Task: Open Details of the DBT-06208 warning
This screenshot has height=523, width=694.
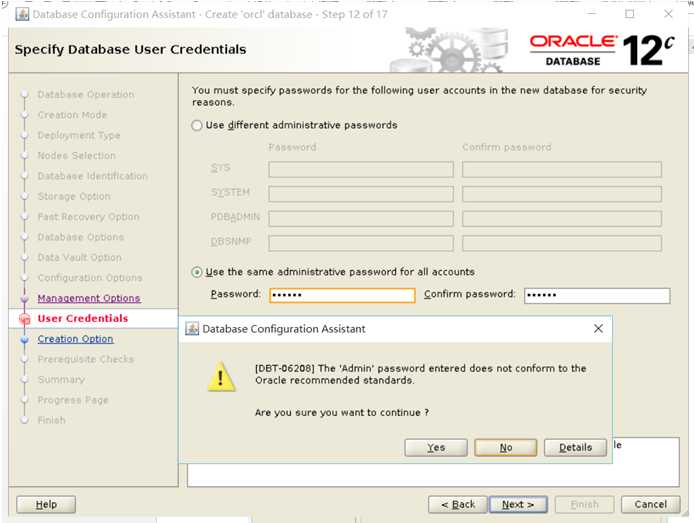Action: [575, 447]
